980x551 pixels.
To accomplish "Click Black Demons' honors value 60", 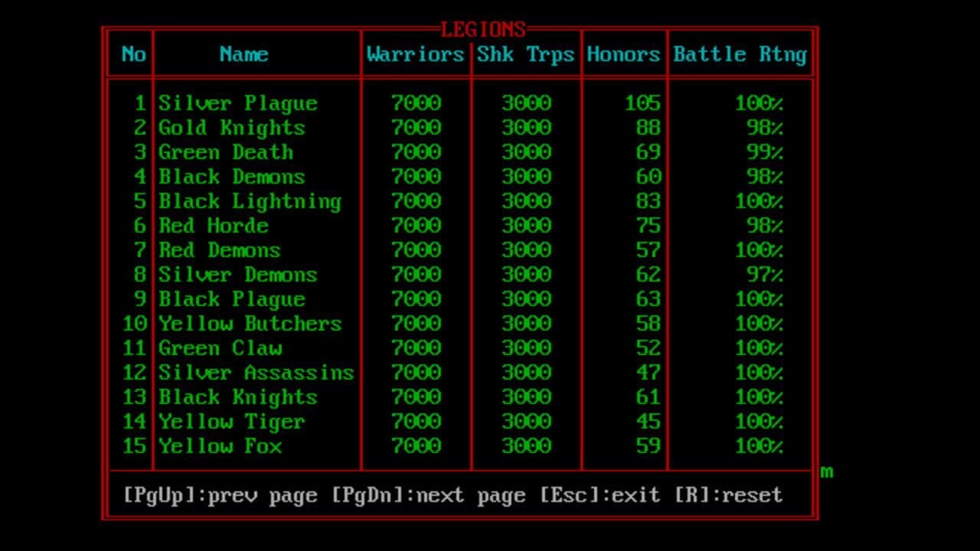I will coord(648,177).
